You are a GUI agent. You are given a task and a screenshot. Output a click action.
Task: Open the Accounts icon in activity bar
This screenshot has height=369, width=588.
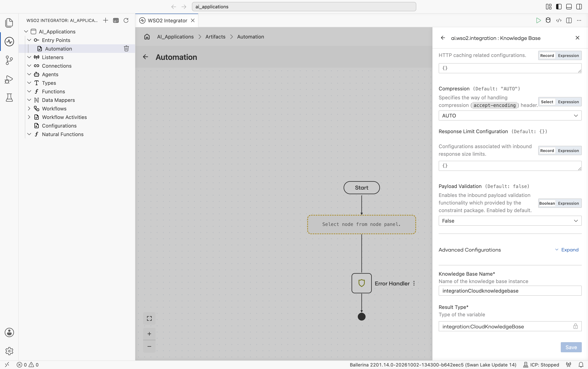click(x=9, y=332)
